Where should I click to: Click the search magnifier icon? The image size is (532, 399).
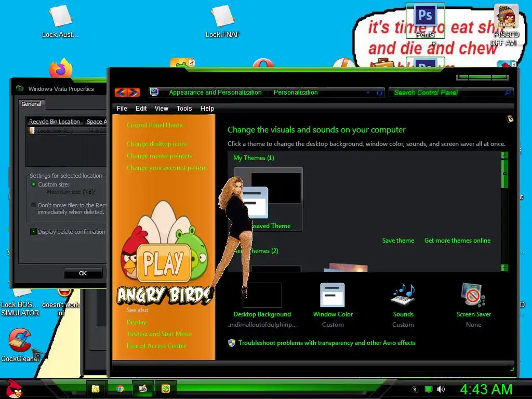coord(508,92)
